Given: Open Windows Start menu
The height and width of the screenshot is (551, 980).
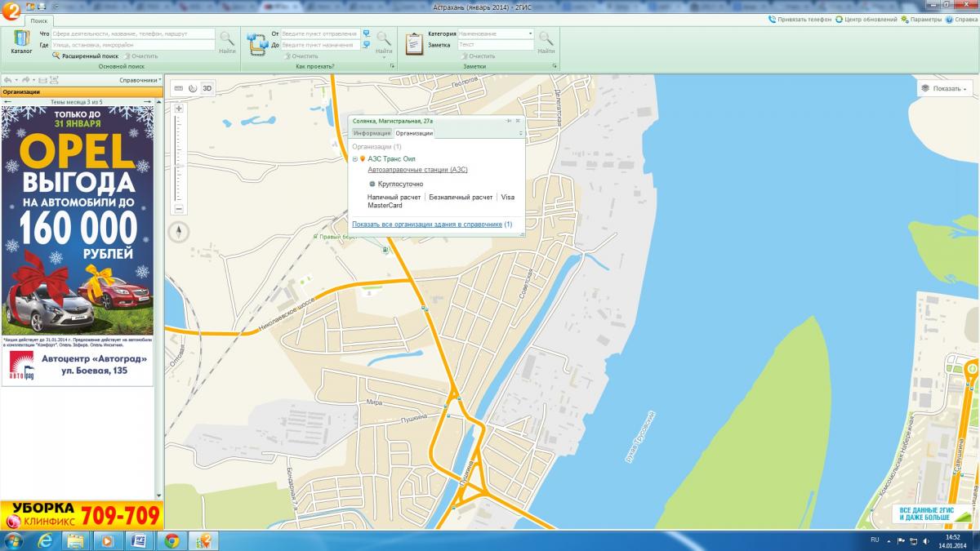Looking at the screenshot, I should [15, 540].
